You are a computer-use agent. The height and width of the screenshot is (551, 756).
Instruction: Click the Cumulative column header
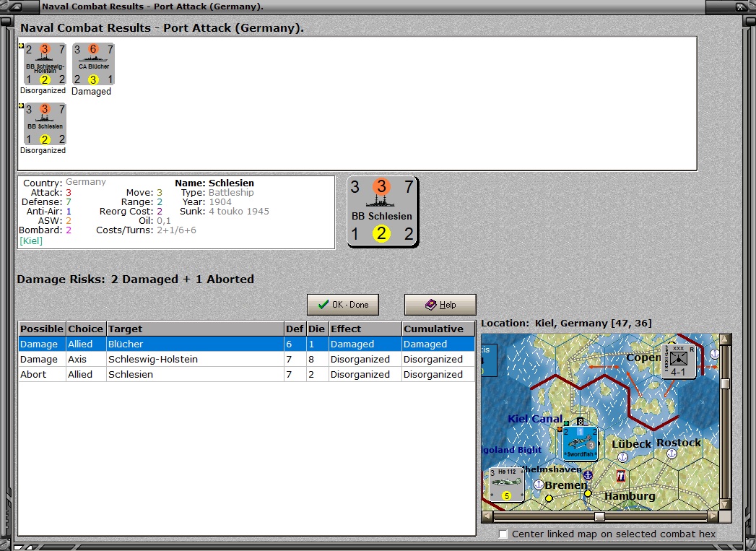tap(438, 329)
